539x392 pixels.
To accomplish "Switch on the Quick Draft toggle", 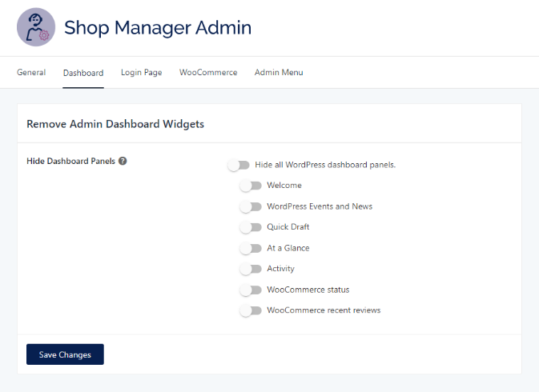I will pos(251,227).
